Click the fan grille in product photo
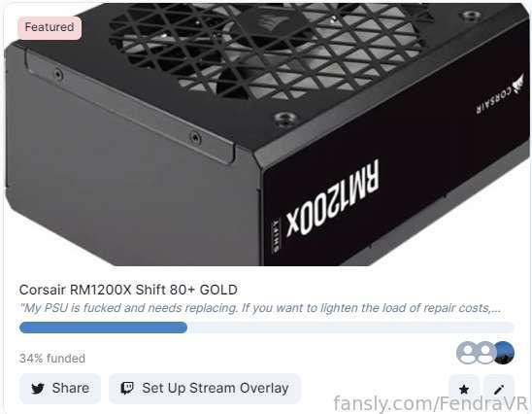 268,48
